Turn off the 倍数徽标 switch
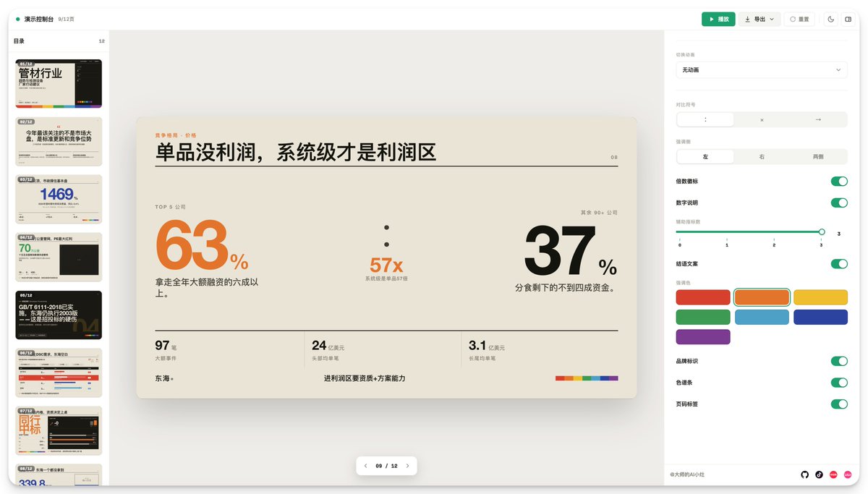This screenshot has height=494, width=868. click(x=839, y=182)
